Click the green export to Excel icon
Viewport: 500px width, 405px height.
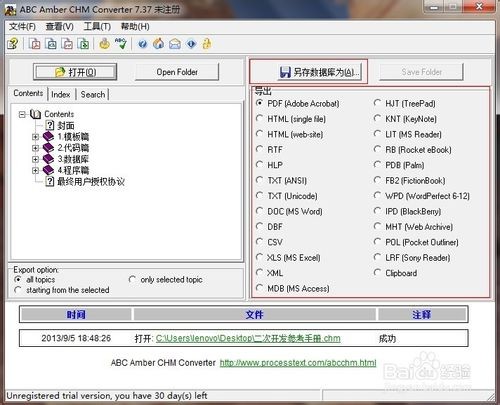83,44
